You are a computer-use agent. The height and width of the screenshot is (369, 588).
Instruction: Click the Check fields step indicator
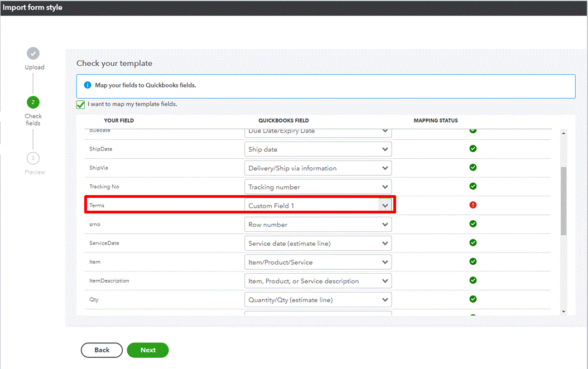coord(33,102)
